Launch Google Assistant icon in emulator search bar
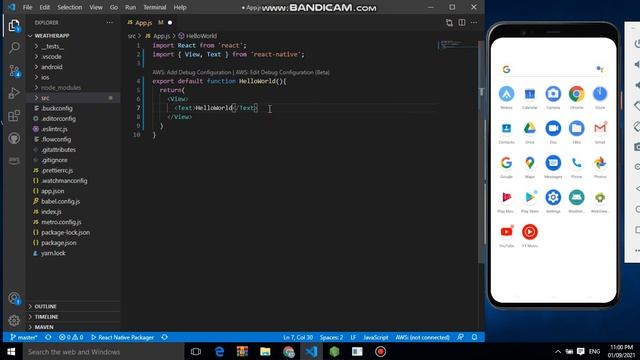The image size is (640, 360). pos(600,69)
